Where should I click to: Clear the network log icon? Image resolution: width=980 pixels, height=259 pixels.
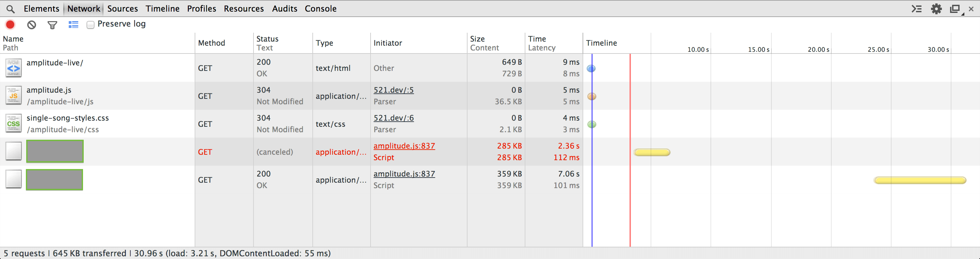pyautogui.click(x=32, y=25)
